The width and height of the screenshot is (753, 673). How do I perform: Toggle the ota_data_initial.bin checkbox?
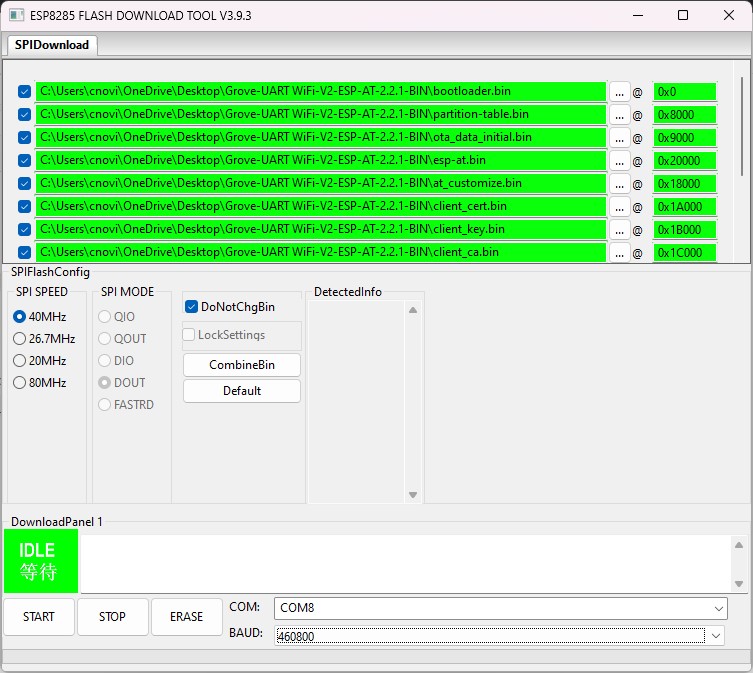[x=24, y=137]
